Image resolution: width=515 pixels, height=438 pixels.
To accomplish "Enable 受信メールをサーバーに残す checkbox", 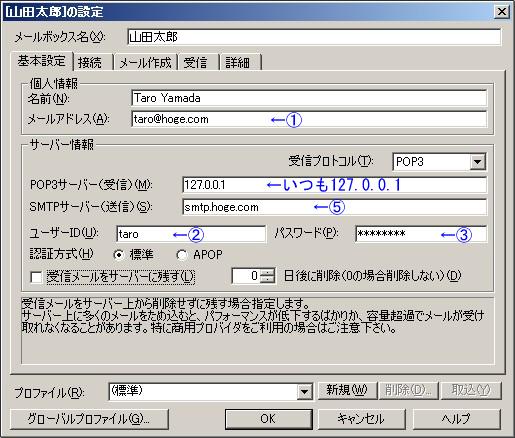I will [x=36, y=277].
